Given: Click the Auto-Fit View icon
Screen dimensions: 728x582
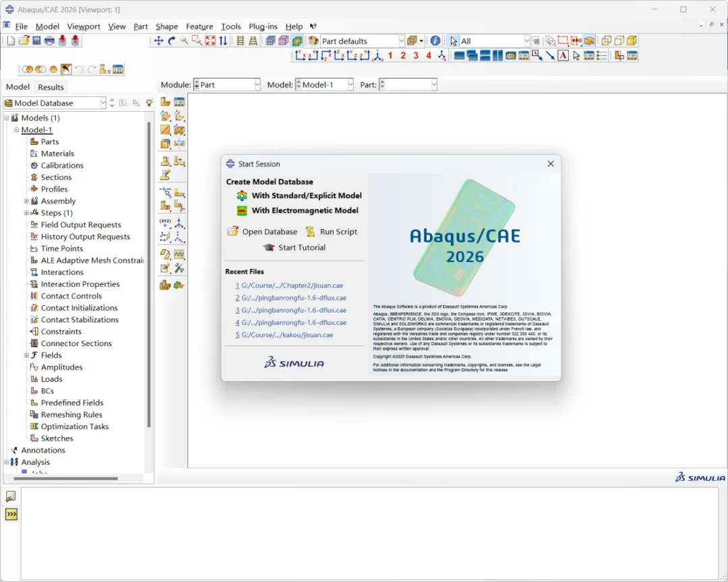Looking at the screenshot, I should click(210, 41).
